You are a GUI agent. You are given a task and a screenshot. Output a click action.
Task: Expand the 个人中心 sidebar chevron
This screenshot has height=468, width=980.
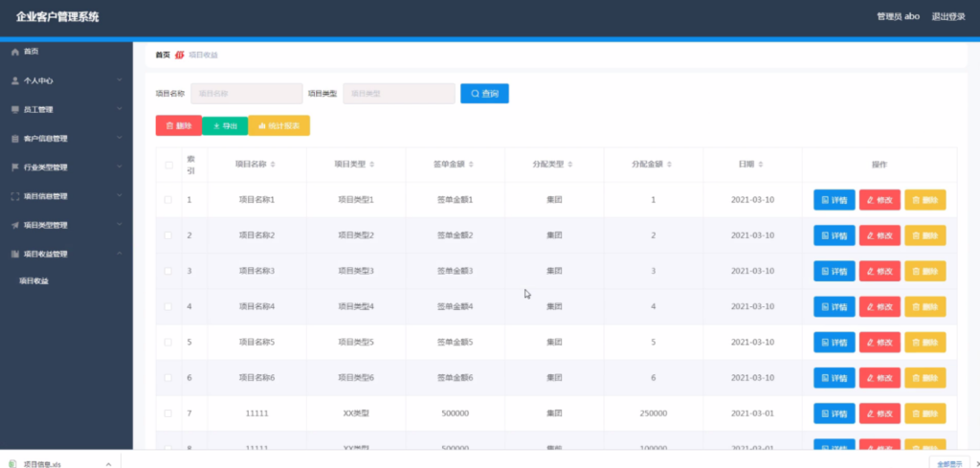click(120, 80)
